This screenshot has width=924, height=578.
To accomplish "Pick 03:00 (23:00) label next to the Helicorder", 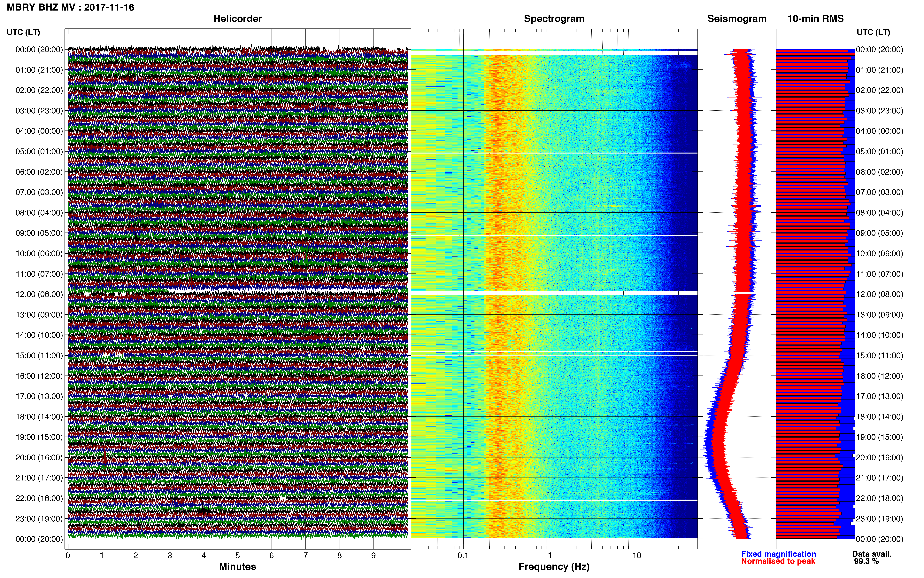I will click(x=39, y=111).
